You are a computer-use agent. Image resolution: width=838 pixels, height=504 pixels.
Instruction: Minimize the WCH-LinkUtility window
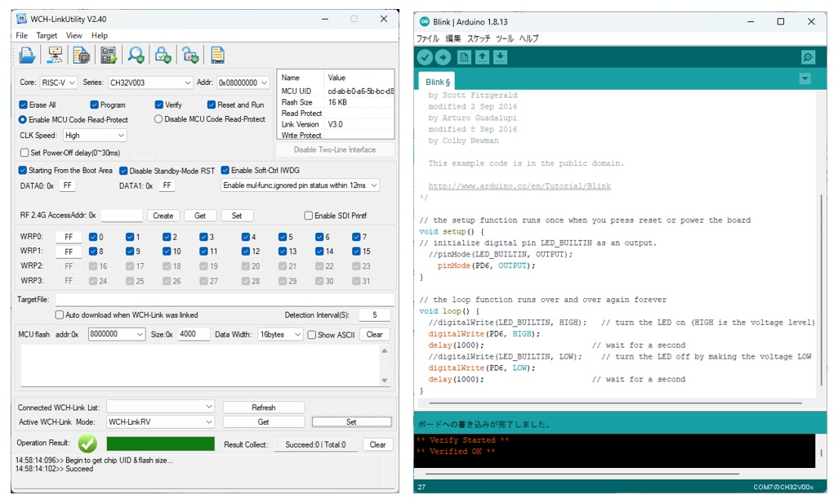pyautogui.click(x=325, y=19)
